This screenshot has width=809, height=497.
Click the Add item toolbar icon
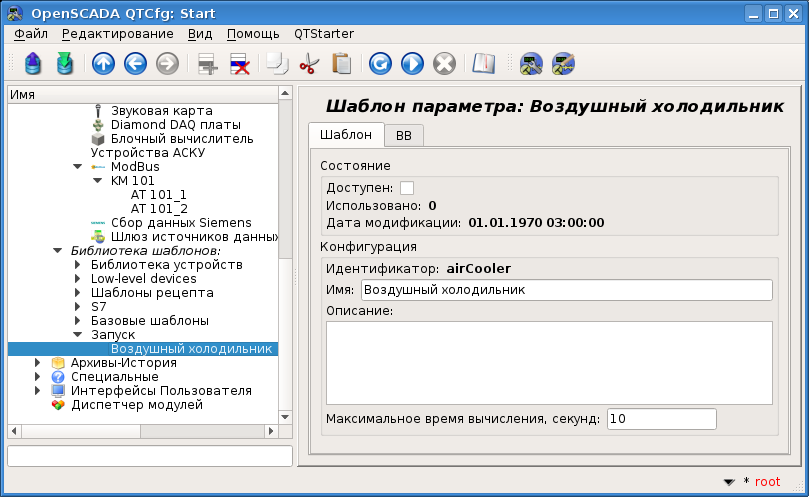coord(207,64)
